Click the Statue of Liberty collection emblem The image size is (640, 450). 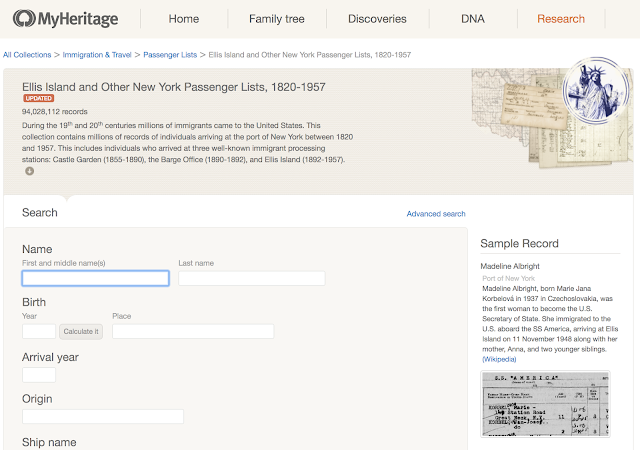coord(596,91)
